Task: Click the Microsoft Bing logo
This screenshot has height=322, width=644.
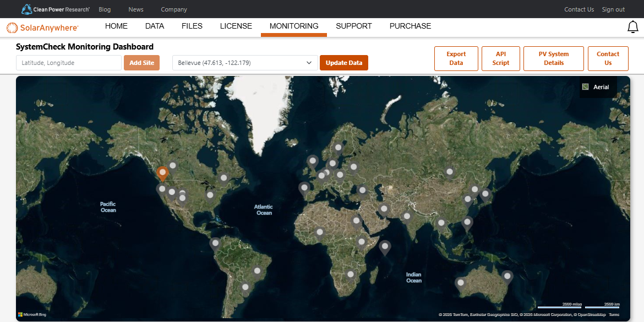Action: [x=32, y=315]
